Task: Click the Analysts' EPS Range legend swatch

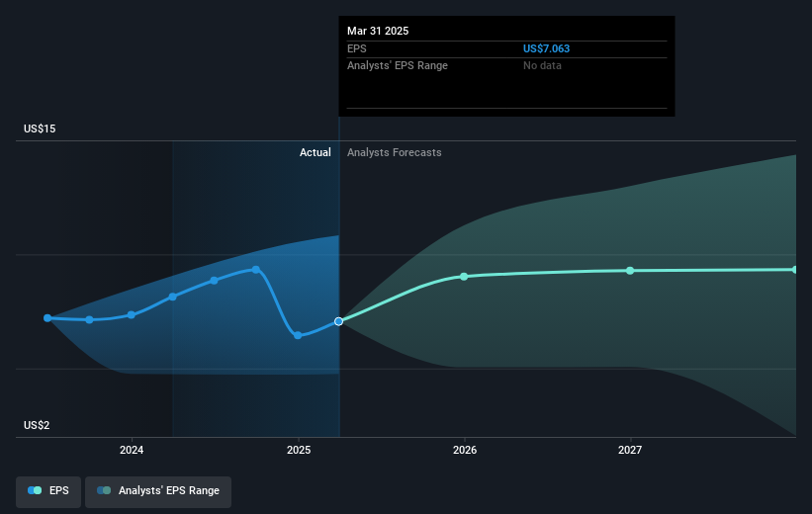Action: [x=104, y=490]
